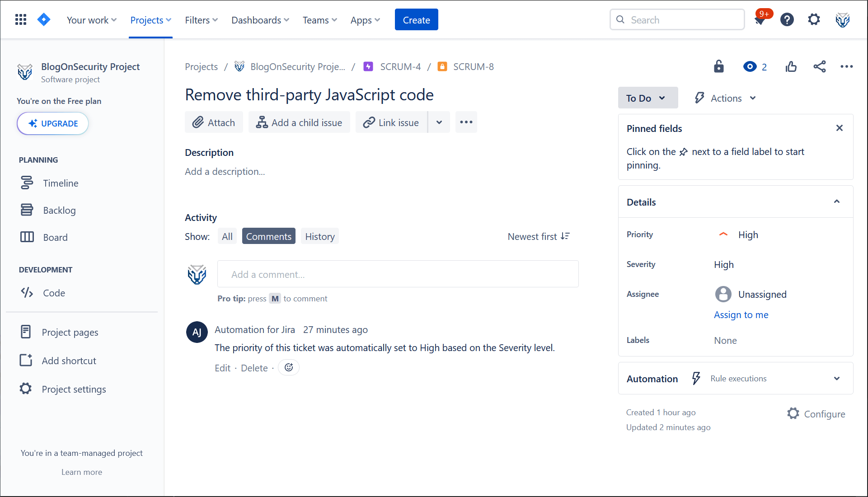Toggle newest first sort order
Viewport: 868px width, 497px height.
point(538,237)
